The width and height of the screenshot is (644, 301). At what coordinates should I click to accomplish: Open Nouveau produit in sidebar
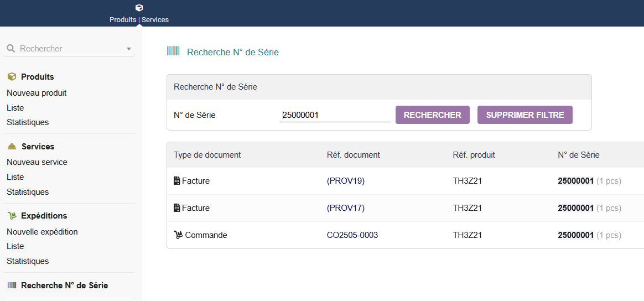pyautogui.click(x=37, y=93)
